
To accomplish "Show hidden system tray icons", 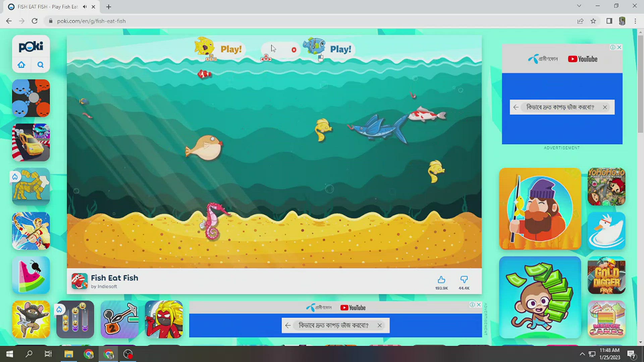I will [582, 354].
